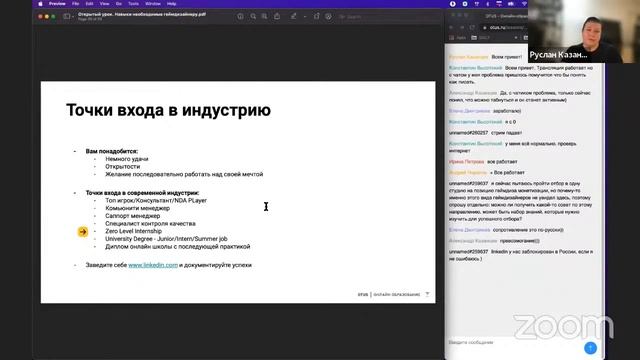This screenshot has width=640, height=360.
Task: Reload the page in the browser window
Action: (472, 27)
